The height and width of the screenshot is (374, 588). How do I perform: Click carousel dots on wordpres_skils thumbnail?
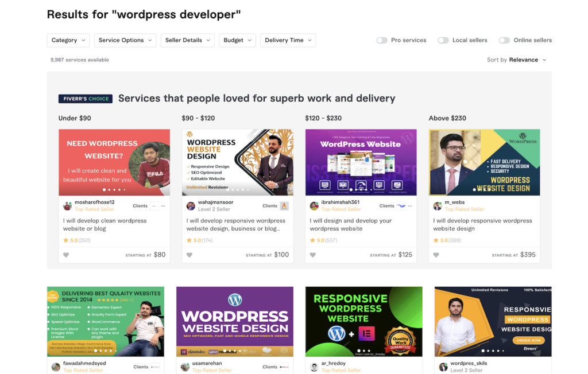click(493, 350)
